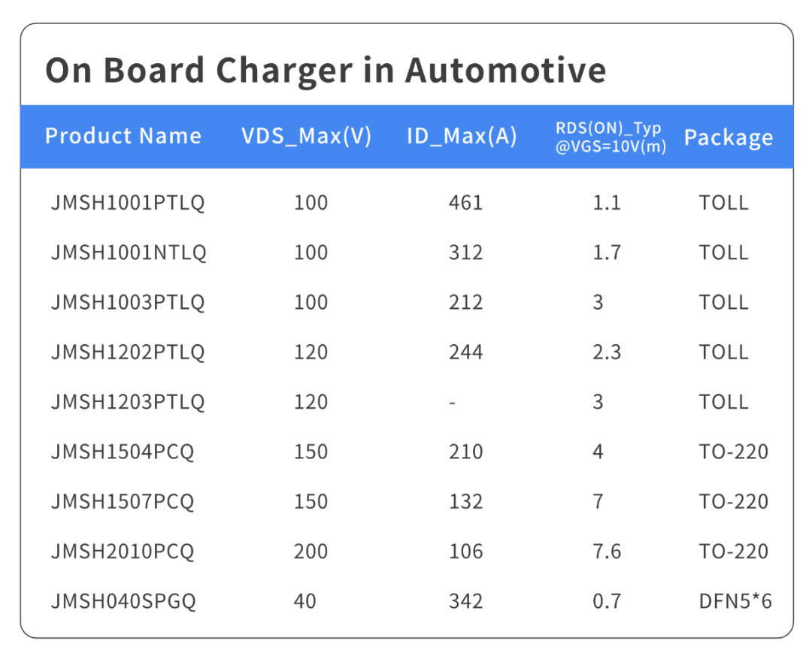
Task: Click the ID_Max(A) column header
Action: point(462,136)
